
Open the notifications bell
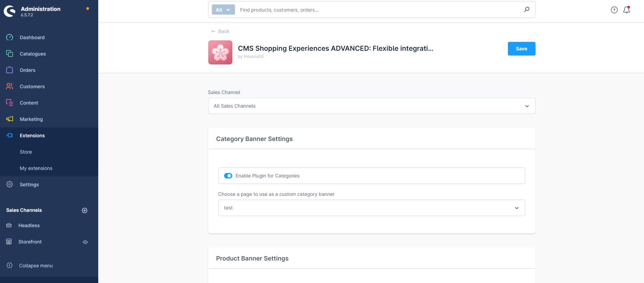pos(627,10)
